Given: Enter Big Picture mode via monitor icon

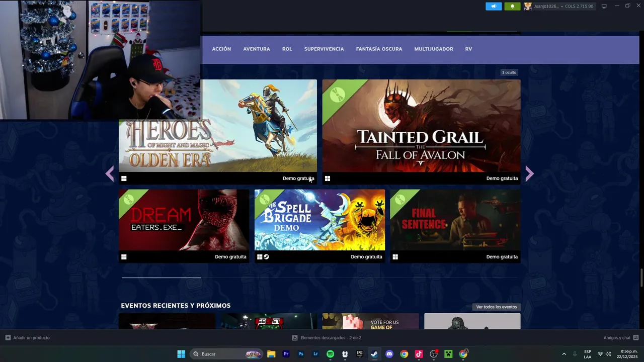Looking at the screenshot, I should (x=604, y=6).
